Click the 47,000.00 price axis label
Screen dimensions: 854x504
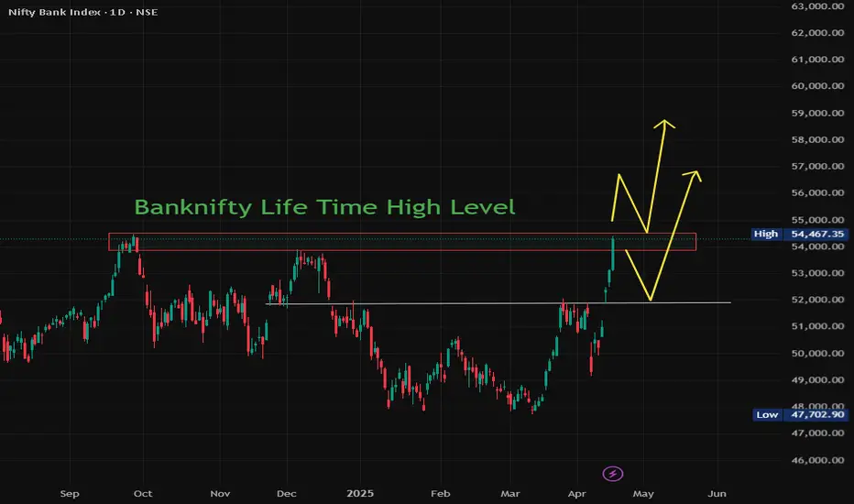point(817,433)
